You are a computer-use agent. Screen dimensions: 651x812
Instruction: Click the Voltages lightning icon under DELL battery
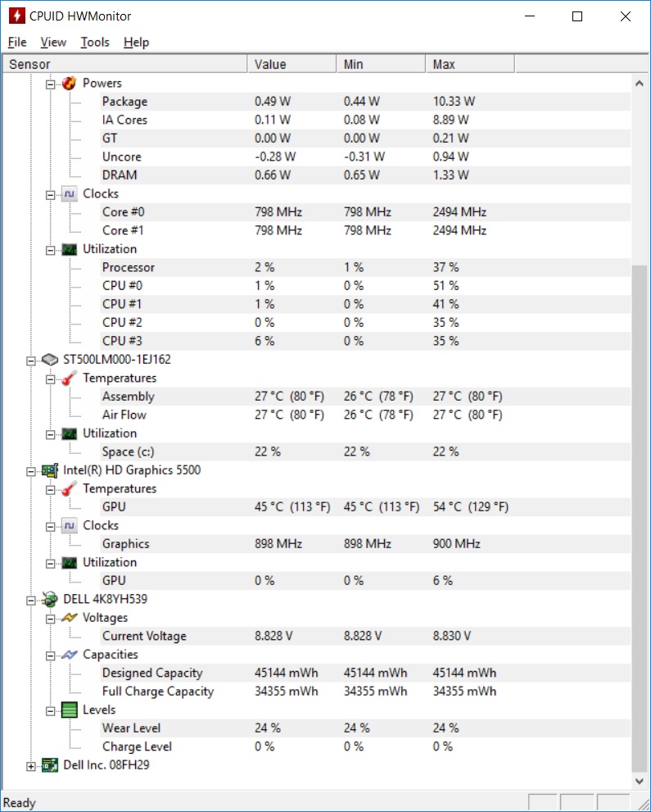70,618
